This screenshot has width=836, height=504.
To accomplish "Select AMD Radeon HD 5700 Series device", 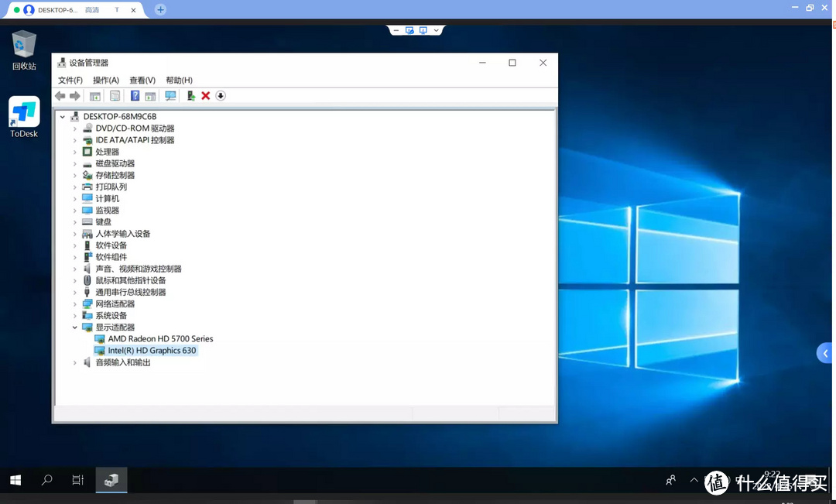I will pyautogui.click(x=160, y=338).
